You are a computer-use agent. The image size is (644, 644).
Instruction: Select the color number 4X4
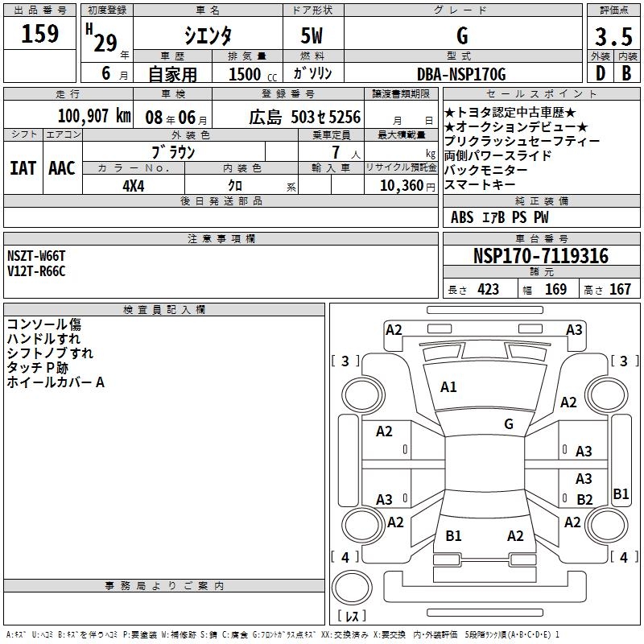pos(134,186)
